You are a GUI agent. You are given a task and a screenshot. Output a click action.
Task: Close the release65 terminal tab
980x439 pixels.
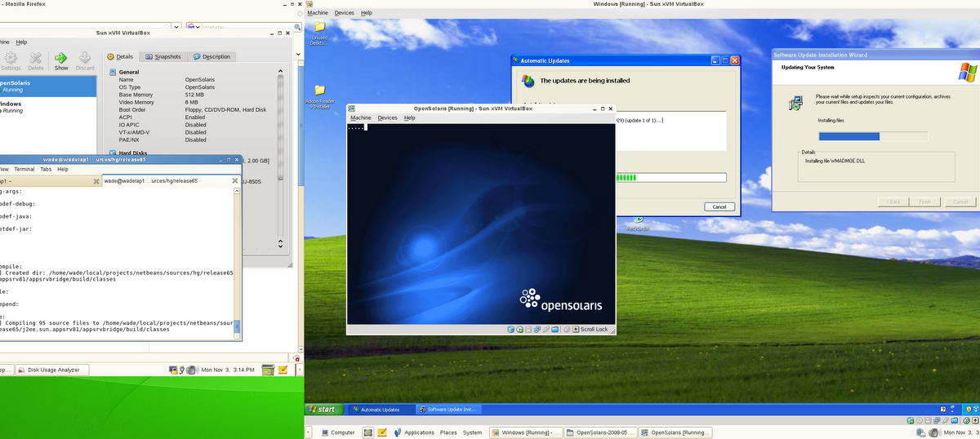tap(234, 180)
